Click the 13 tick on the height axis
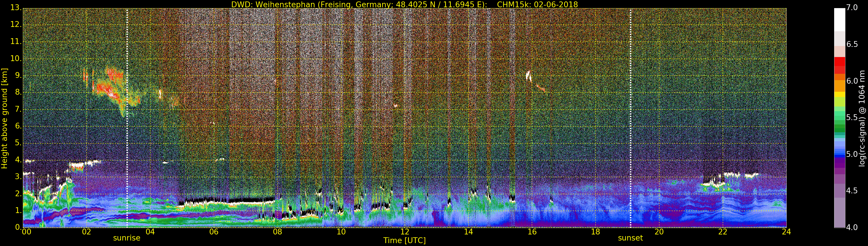The width and height of the screenshot is (868, 246). click(16, 8)
